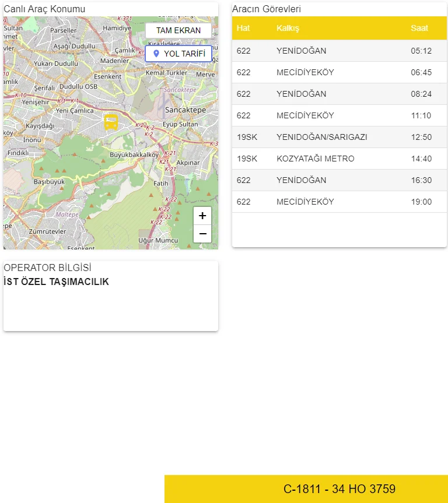Click İST ÖZEL TAŞIMACILIK operator name
Viewport: 448px width, 503px height.
pyautogui.click(x=57, y=282)
